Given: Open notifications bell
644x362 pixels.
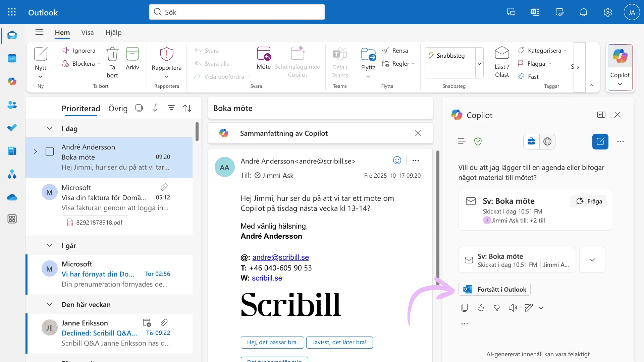Looking at the screenshot, I should tap(584, 12).
